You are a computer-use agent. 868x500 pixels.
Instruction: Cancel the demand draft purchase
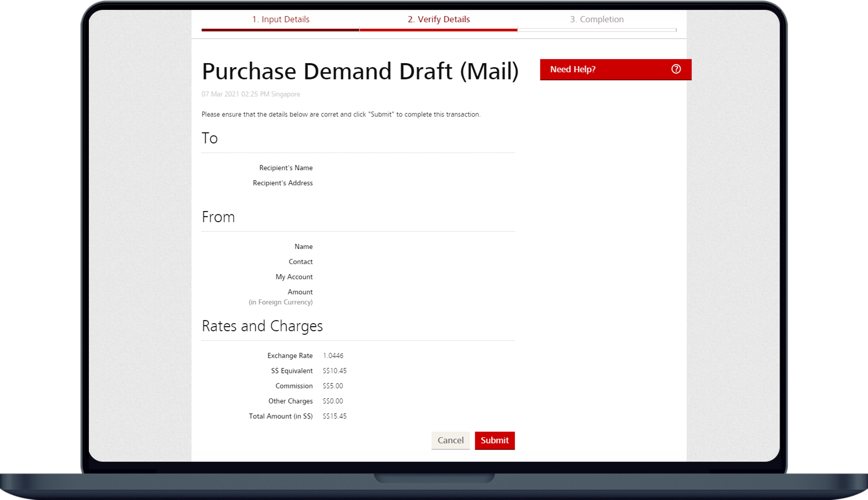tap(450, 440)
